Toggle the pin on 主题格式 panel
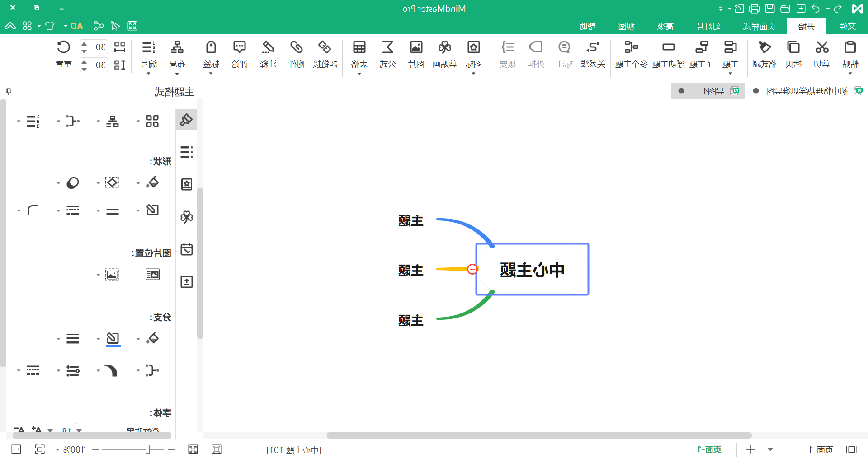This screenshot has height=458, width=868. click(x=9, y=92)
